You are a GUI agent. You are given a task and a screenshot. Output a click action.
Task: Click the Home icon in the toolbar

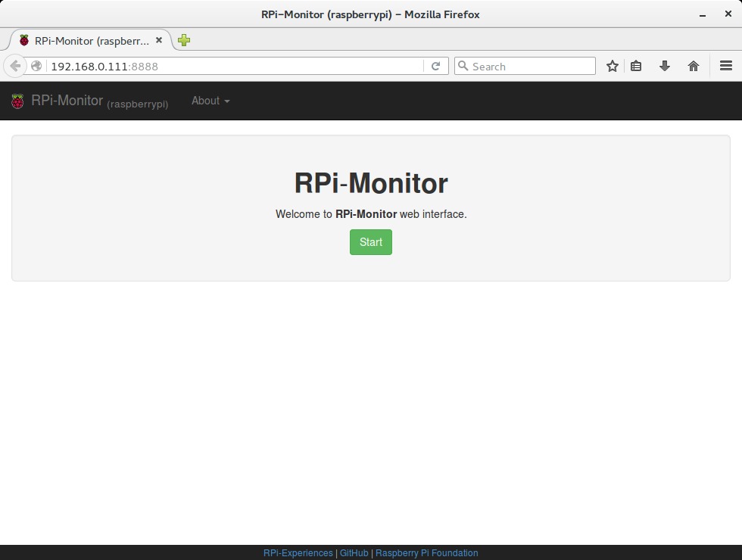[x=693, y=66]
